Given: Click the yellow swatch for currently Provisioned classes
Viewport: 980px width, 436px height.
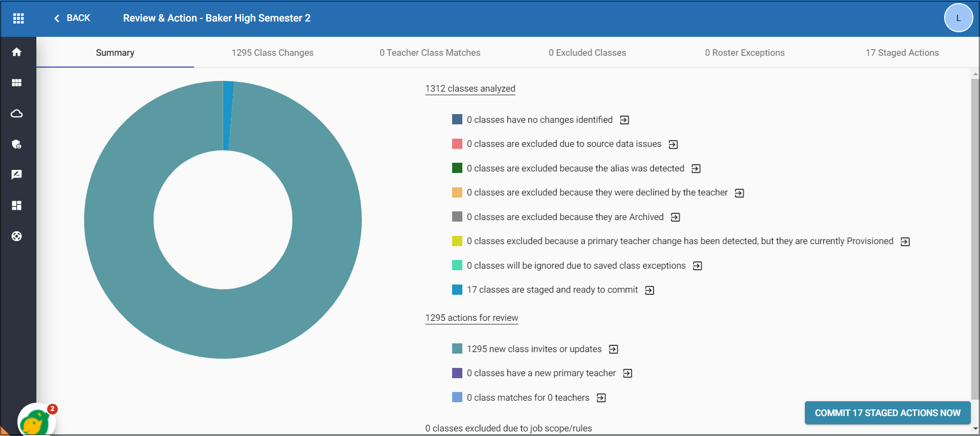Looking at the screenshot, I should (457, 241).
